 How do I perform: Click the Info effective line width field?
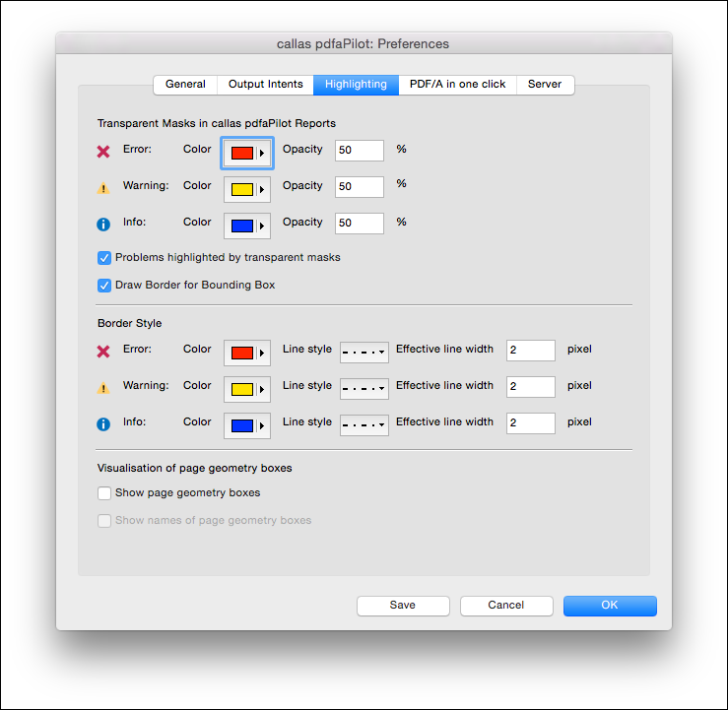coord(531,423)
